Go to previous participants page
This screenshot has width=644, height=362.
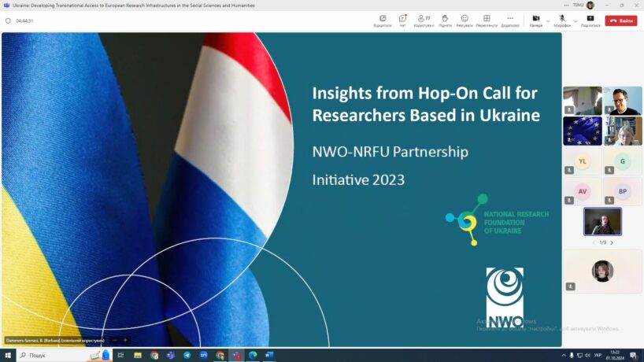(594, 242)
